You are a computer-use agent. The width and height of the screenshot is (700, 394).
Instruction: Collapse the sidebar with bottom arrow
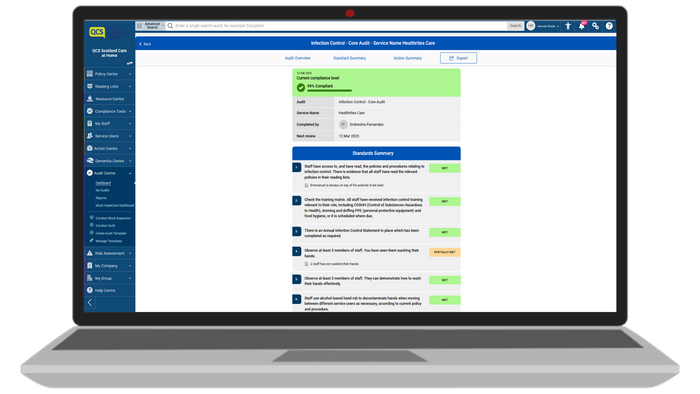[x=90, y=303]
